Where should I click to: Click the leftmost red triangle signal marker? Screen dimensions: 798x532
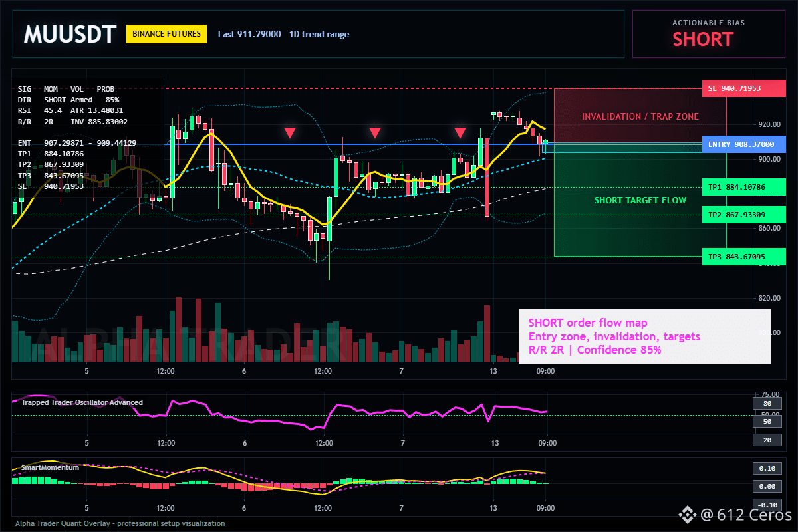pos(289,133)
